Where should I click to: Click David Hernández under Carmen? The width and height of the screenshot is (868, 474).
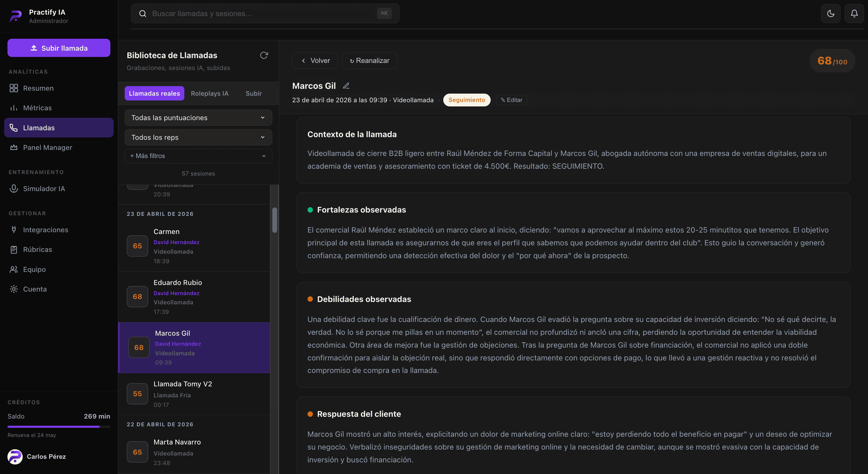tap(177, 242)
